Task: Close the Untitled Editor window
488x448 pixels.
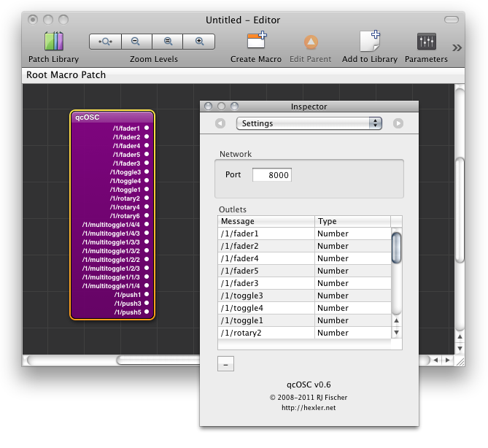Action: tap(32, 20)
